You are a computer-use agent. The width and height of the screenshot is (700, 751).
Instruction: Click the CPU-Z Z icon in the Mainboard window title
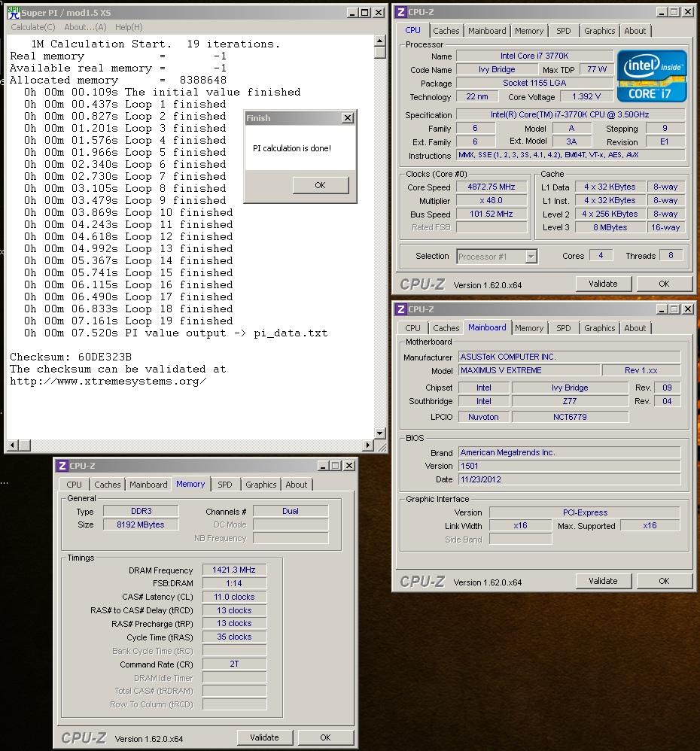pyautogui.click(x=401, y=309)
